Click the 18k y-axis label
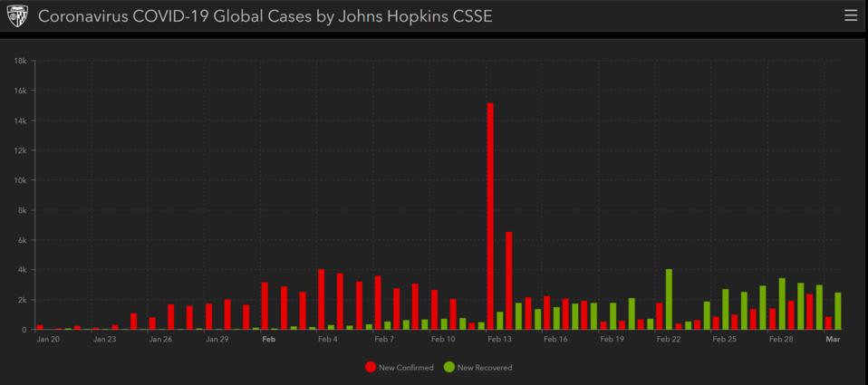Viewport: 868px width, 385px height. pos(20,61)
